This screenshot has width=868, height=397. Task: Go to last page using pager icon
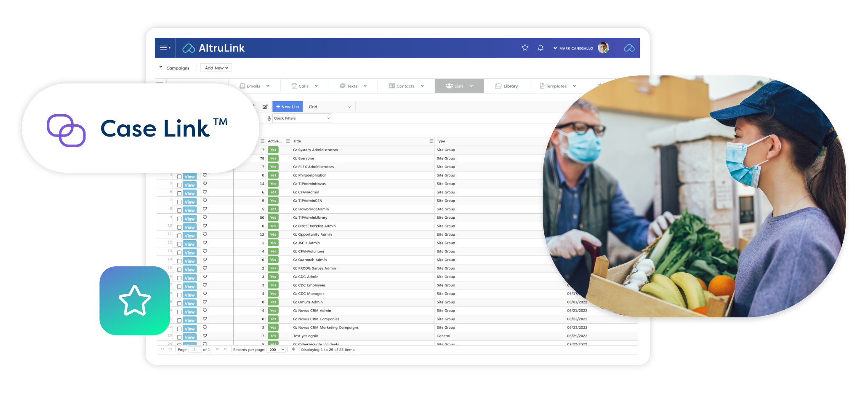[225, 349]
